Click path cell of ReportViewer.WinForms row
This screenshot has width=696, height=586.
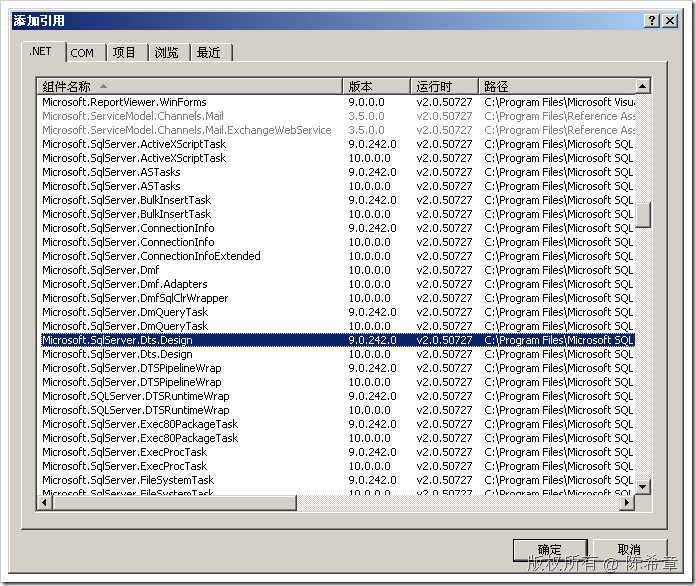click(x=559, y=102)
